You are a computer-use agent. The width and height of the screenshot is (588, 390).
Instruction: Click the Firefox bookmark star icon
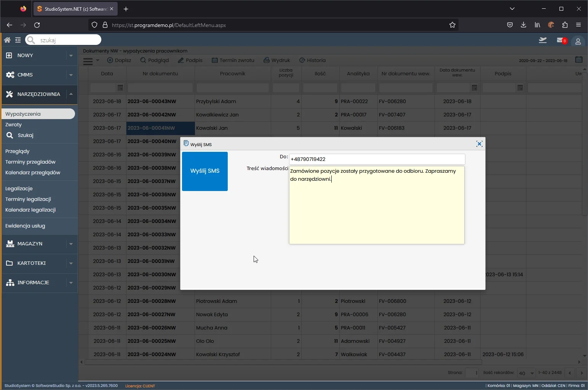[x=452, y=25]
